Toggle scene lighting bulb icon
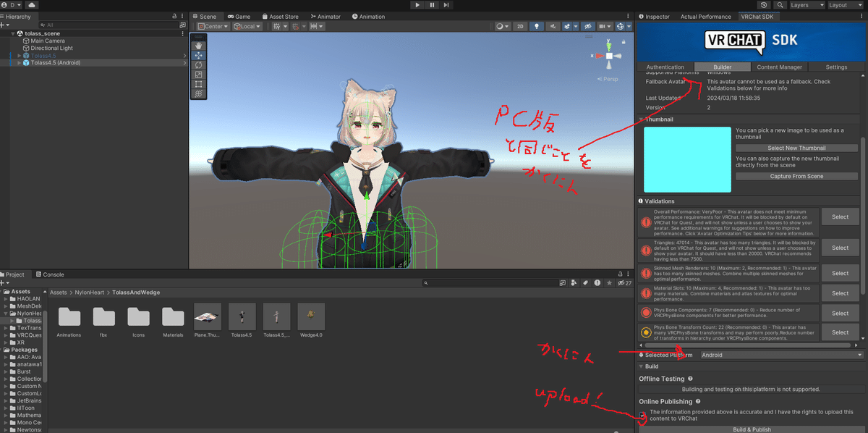Image resolution: width=868 pixels, height=433 pixels. pyautogui.click(x=537, y=26)
